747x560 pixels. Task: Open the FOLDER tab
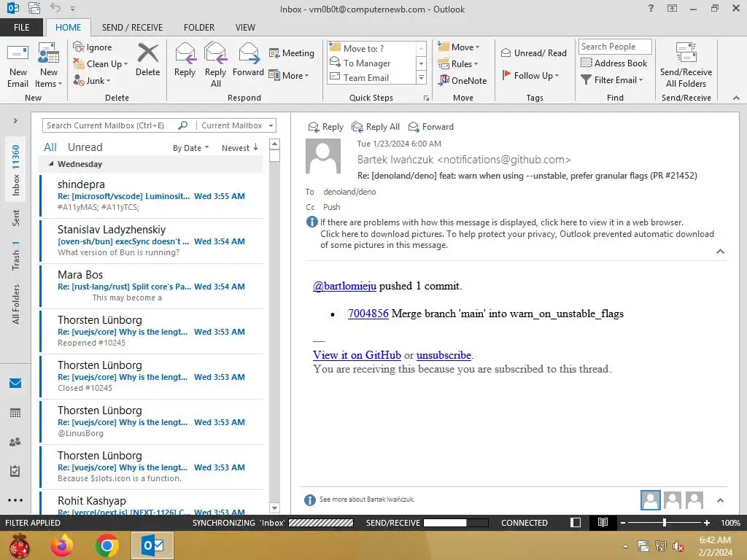(x=199, y=27)
